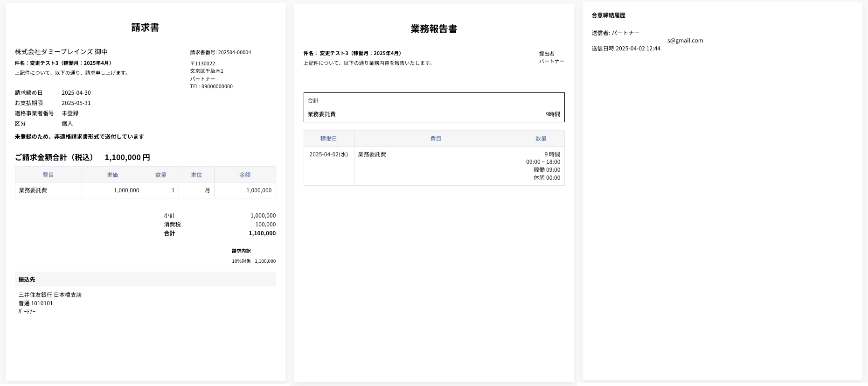Viewport: 868px width, 386px height.
Task: Select the tax value 100,000
Action: coord(265,225)
